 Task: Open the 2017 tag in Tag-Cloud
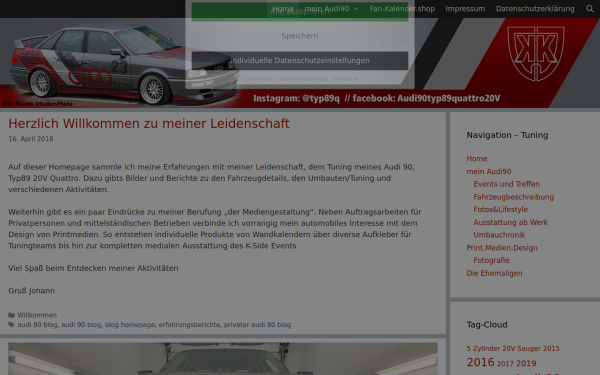click(505, 364)
